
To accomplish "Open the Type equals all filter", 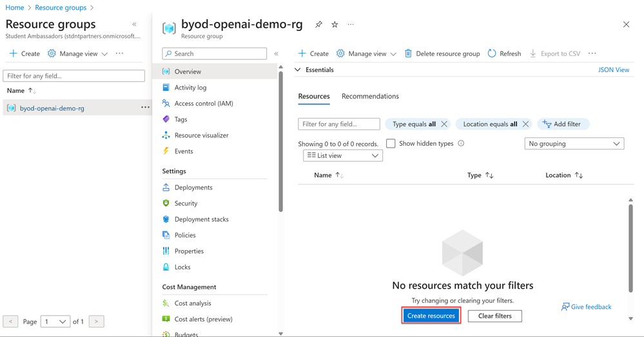I will (x=414, y=124).
